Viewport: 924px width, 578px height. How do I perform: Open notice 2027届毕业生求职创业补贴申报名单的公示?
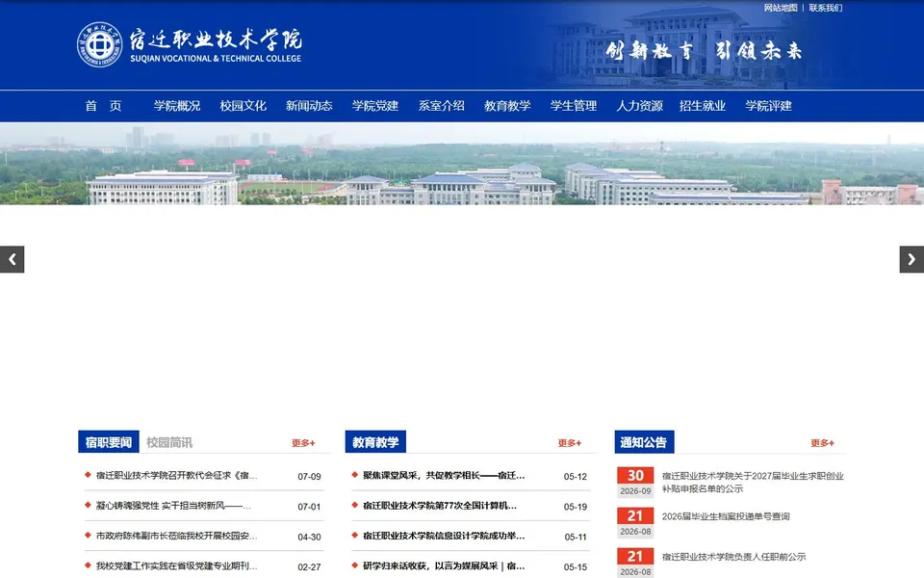[753, 483]
